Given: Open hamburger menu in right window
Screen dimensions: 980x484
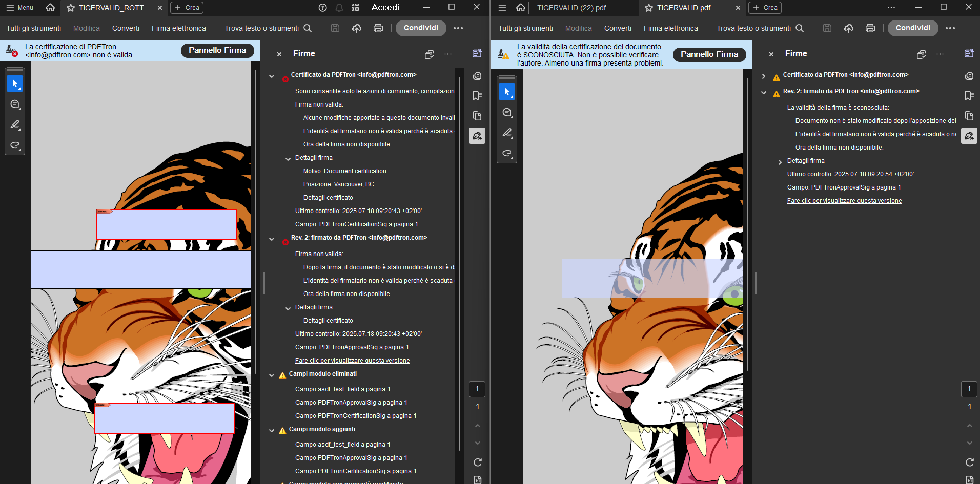Looking at the screenshot, I should (502, 8).
